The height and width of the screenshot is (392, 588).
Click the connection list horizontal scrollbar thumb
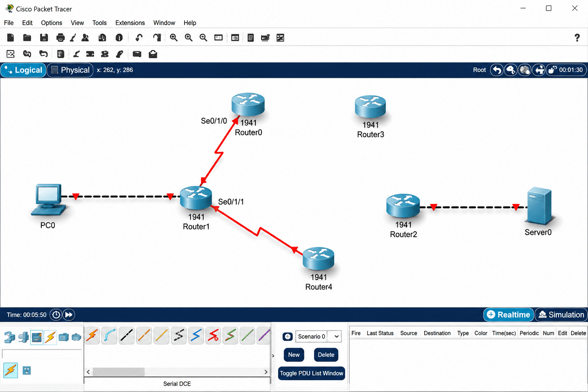(x=119, y=372)
